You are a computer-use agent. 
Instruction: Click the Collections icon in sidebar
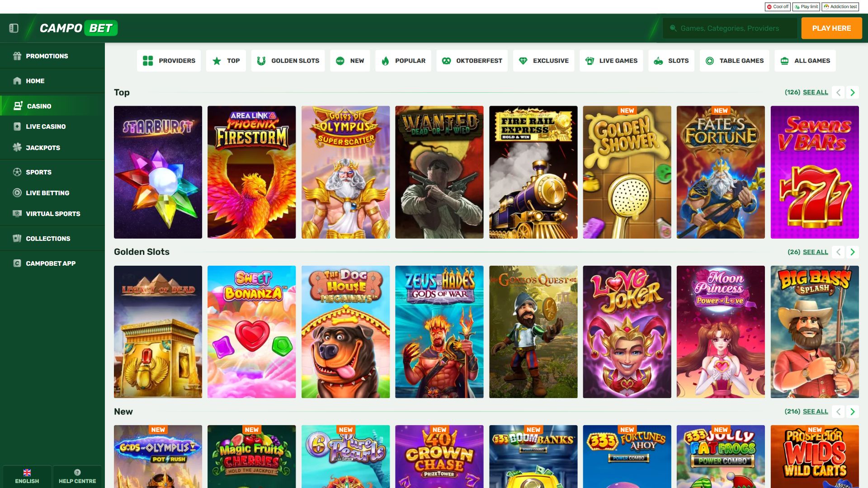tap(17, 239)
